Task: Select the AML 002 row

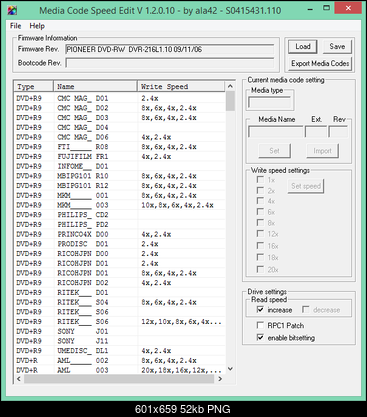Action: 120,360
